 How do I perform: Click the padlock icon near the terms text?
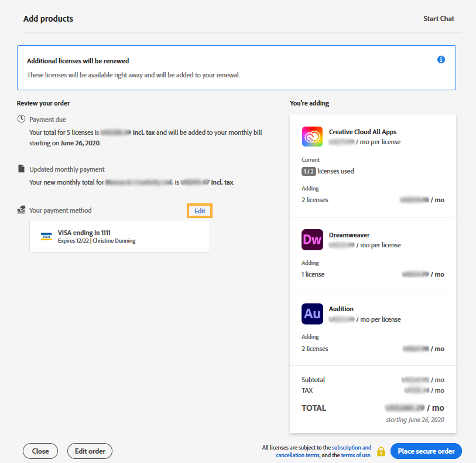coord(380,451)
